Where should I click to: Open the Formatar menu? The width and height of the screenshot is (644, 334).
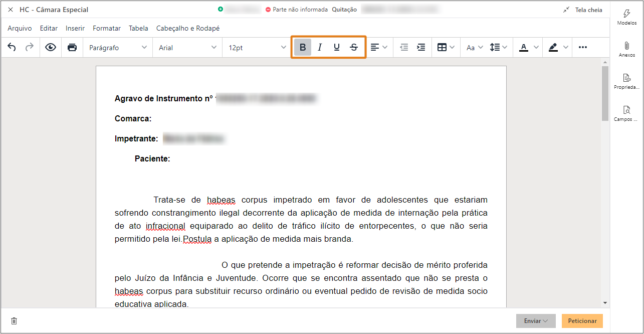coord(106,28)
